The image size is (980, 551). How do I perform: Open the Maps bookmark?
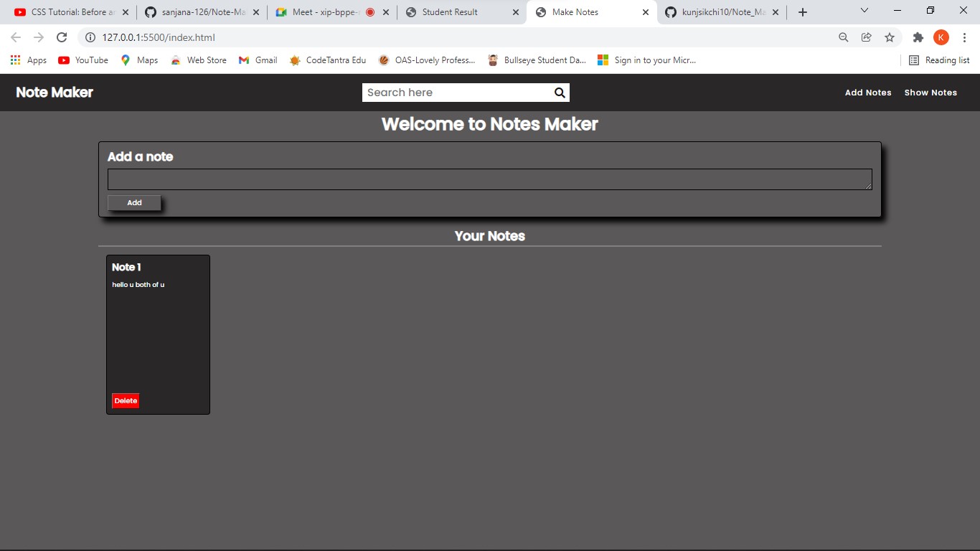139,60
